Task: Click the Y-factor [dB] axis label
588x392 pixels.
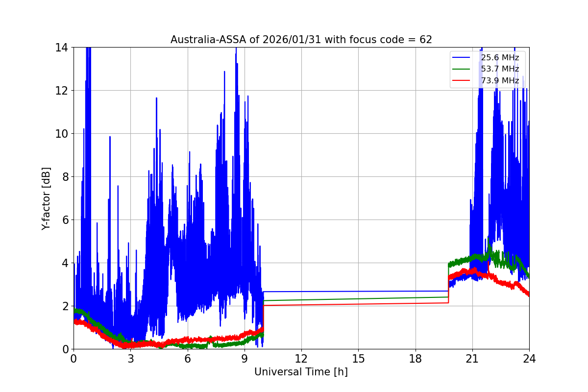Action: tap(46, 198)
